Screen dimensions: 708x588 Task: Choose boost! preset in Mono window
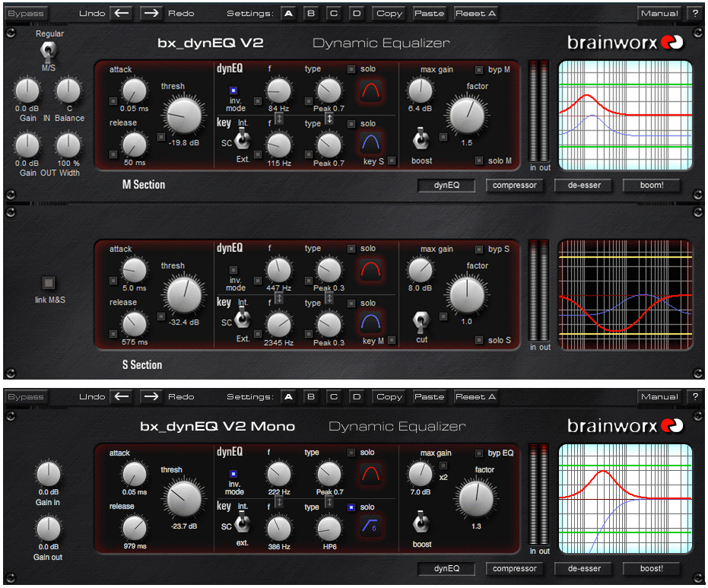[x=652, y=568]
